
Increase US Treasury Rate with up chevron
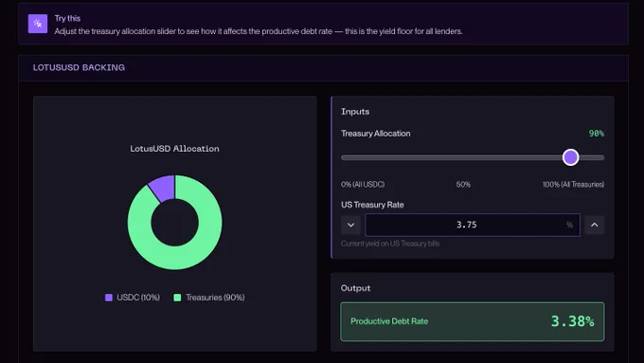click(595, 225)
